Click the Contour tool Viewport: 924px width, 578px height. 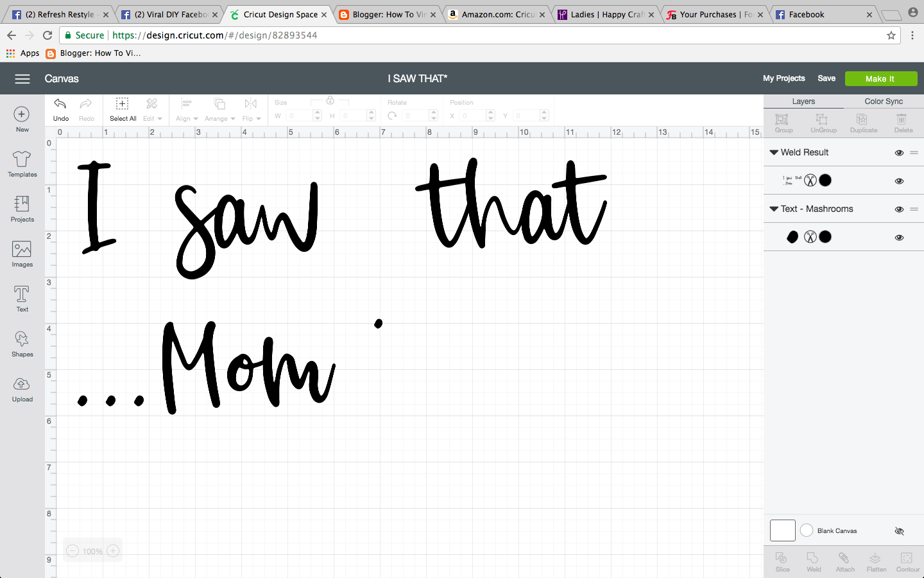(907, 562)
